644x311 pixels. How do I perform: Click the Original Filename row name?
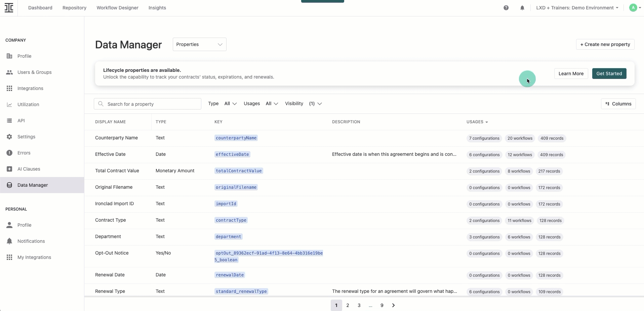coord(114,187)
